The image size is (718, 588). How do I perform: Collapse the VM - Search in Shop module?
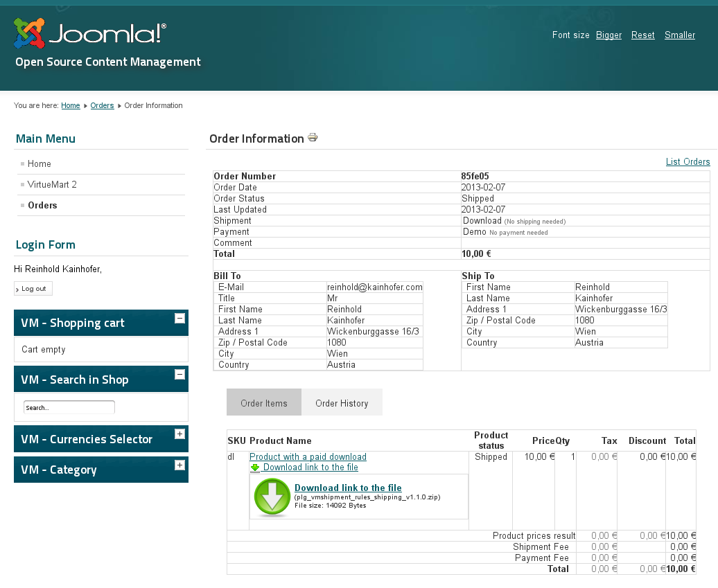tap(179, 375)
